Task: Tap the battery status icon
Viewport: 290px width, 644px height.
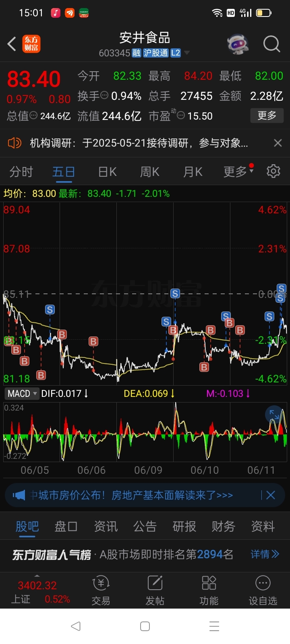Action: tap(264, 13)
